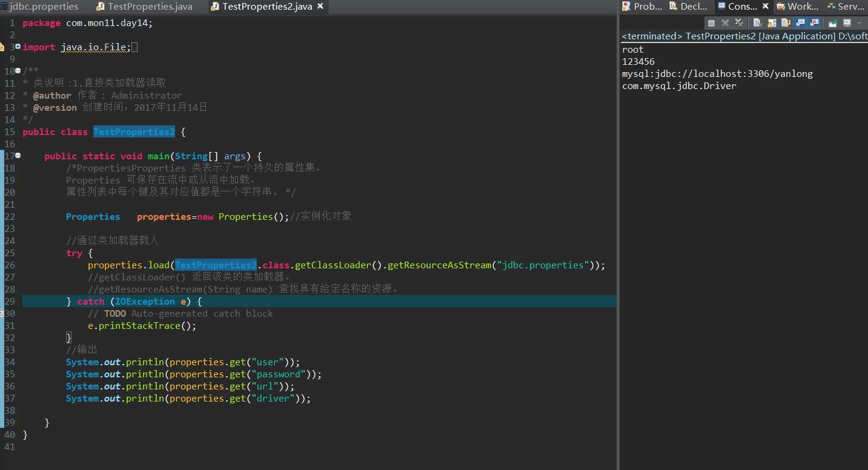
Task: Click the highlighted TestProperties2 class name at line 15
Action: [x=134, y=132]
